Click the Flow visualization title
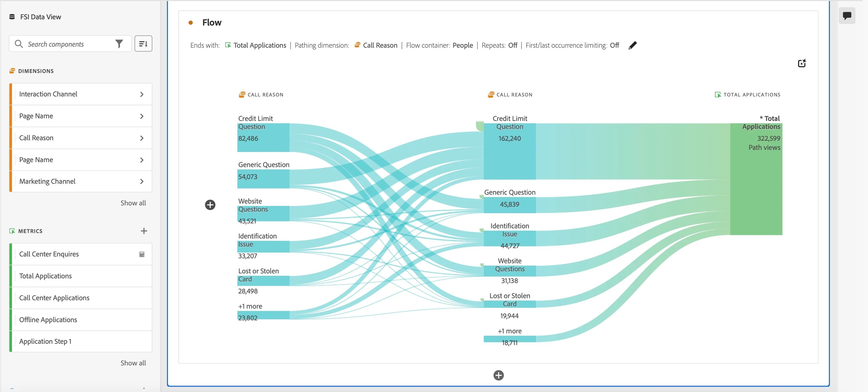868x392 pixels. 212,23
